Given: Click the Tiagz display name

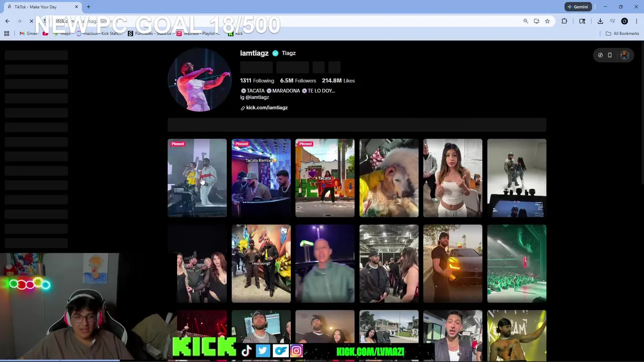Looking at the screenshot, I should click(x=289, y=53).
